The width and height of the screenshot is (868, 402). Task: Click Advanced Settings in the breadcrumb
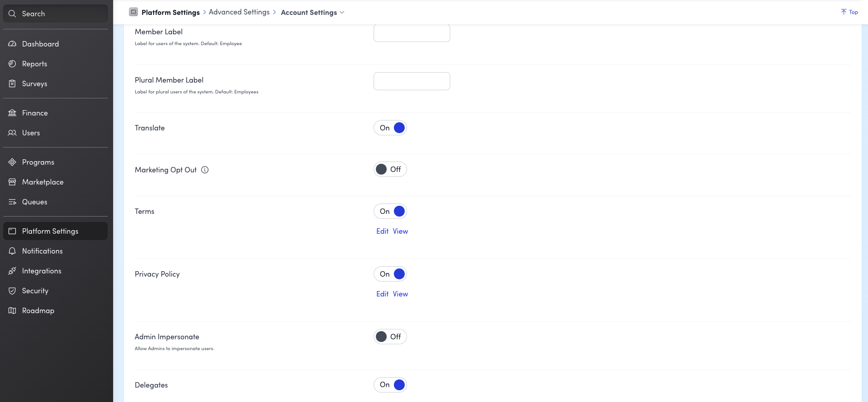(x=239, y=12)
